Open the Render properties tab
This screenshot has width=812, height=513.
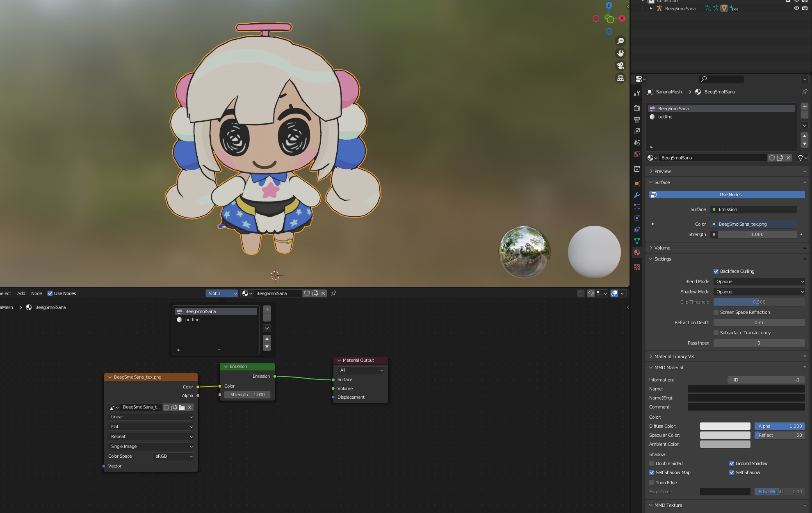(x=636, y=108)
